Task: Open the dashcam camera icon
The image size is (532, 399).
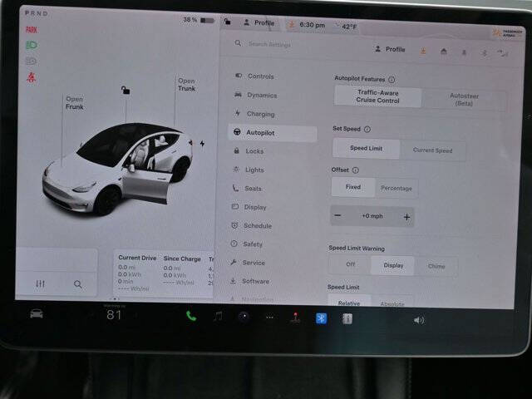Action: tap(244, 317)
